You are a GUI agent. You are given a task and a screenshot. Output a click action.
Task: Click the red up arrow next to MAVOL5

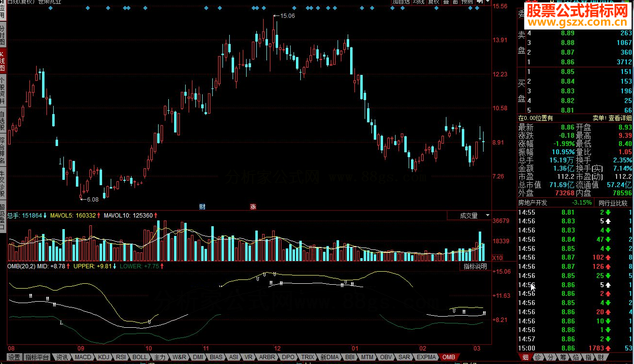tap(99, 215)
